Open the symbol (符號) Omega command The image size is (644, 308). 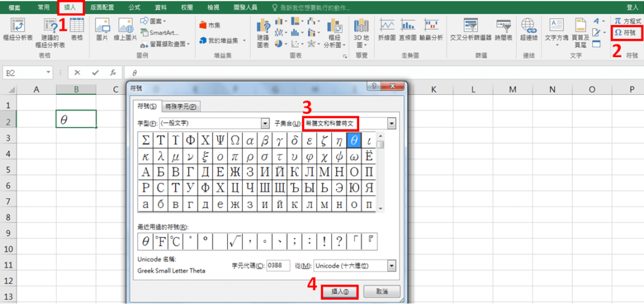point(628,32)
